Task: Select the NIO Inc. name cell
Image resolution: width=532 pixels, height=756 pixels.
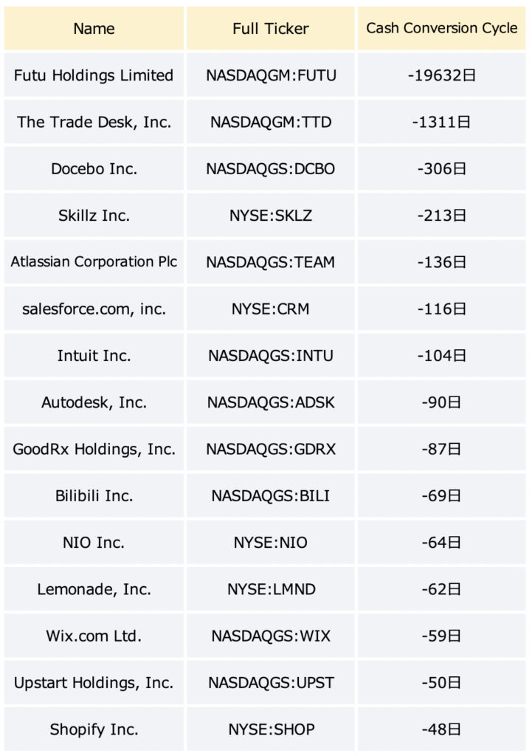Action: [94, 543]
